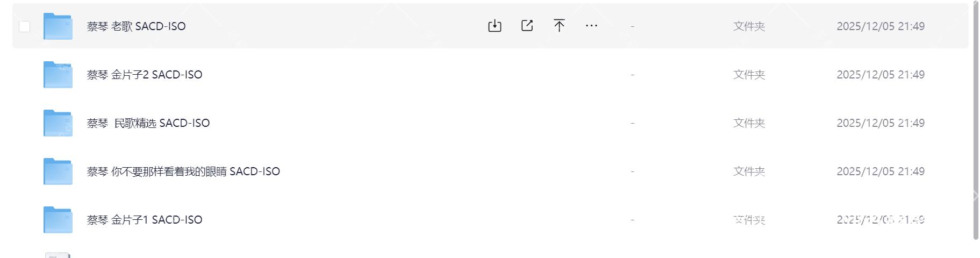Screen dimensions: 980x258
Task: Tick the checkbox for 蔡琴 老歌 SACD-ISO
Action: pyautogui.click(x=25, y=26)
